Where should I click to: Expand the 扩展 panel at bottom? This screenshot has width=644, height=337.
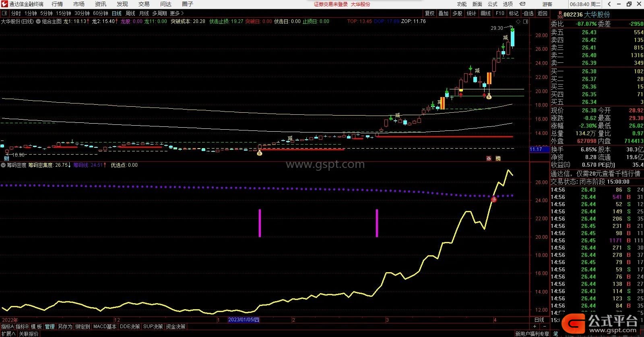pyautogui.click(x=8, y=334)
